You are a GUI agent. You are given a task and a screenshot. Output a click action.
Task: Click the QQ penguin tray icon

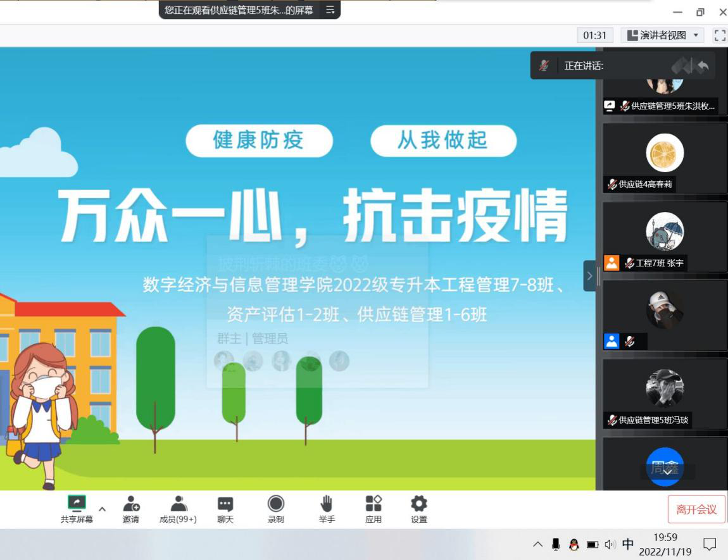[x=574, y=544]
